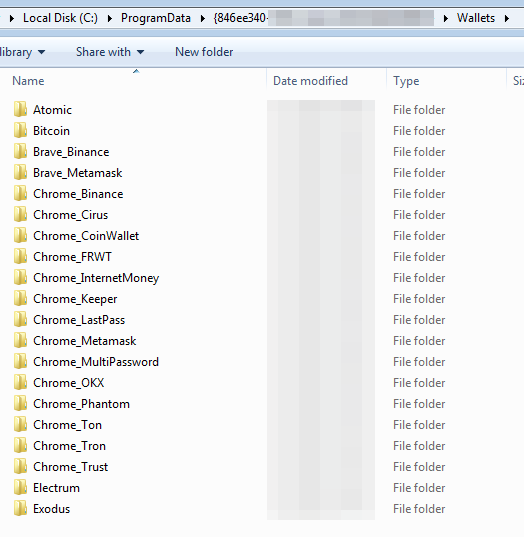Select the Chrome_Metamask folder name
The height and width of the screenshot is (537, 524).
pyautogui.click(x=85, y=341)
